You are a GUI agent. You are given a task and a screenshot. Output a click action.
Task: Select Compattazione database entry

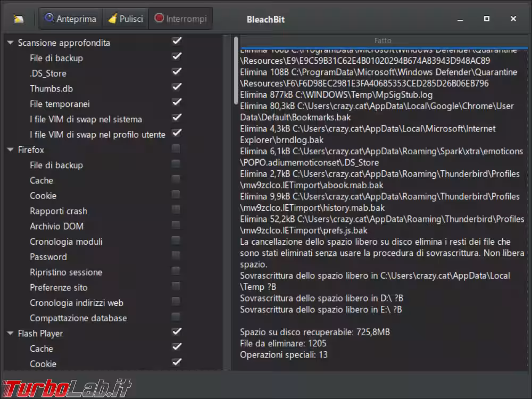78,318
